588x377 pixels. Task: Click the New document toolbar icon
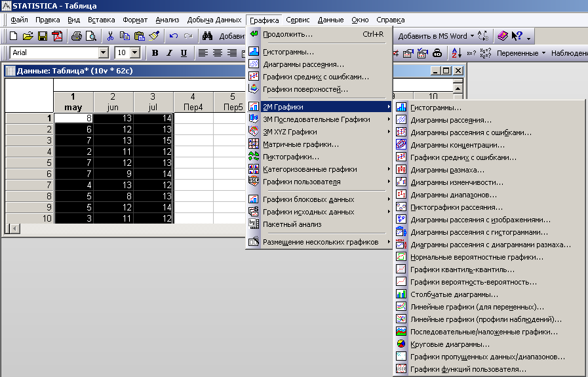click(x=14, y=36)
